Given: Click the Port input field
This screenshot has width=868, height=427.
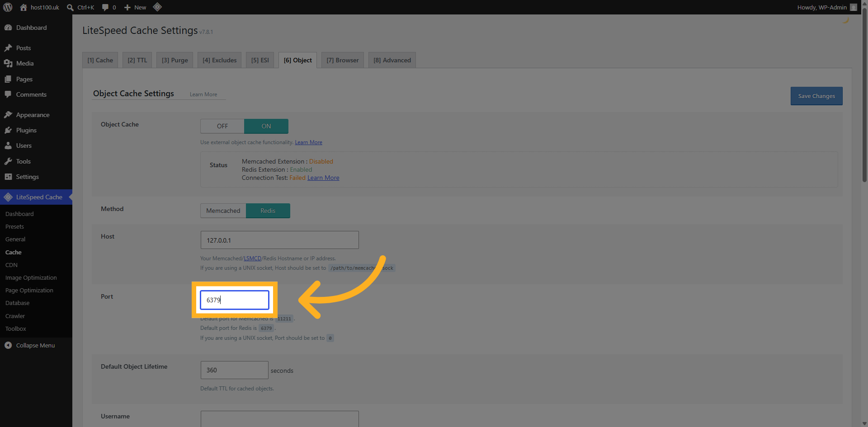Looking at the screenshot, I should point(235,300).
